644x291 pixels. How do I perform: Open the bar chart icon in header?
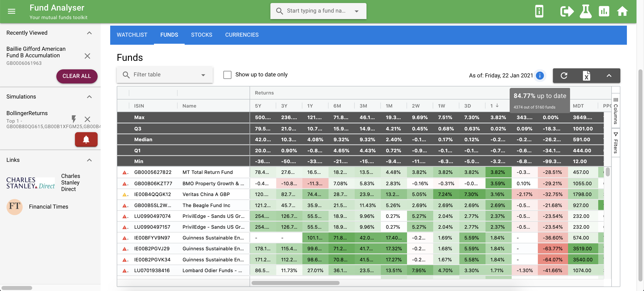coord(604,11)
